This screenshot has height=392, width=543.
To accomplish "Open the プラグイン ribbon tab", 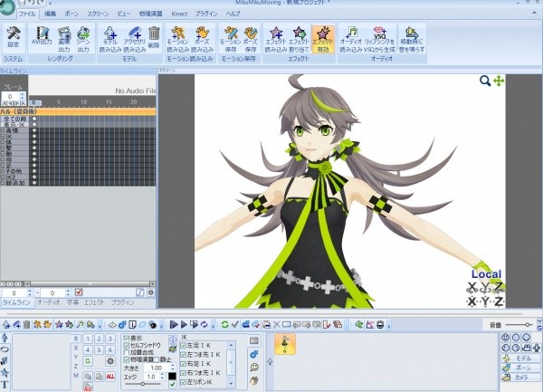I will (x=206, y=14).
